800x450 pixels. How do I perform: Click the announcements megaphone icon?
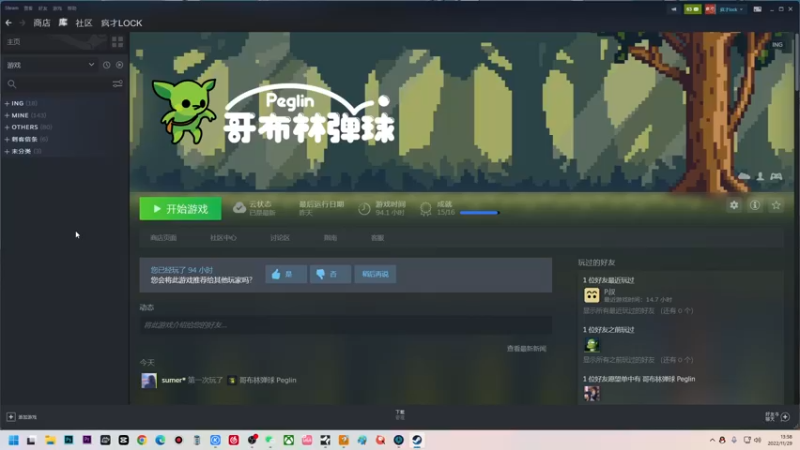coord(674,9)
